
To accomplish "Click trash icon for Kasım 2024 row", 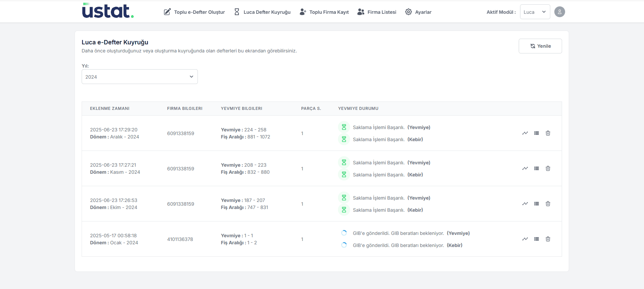I will (x=548, y=168).
